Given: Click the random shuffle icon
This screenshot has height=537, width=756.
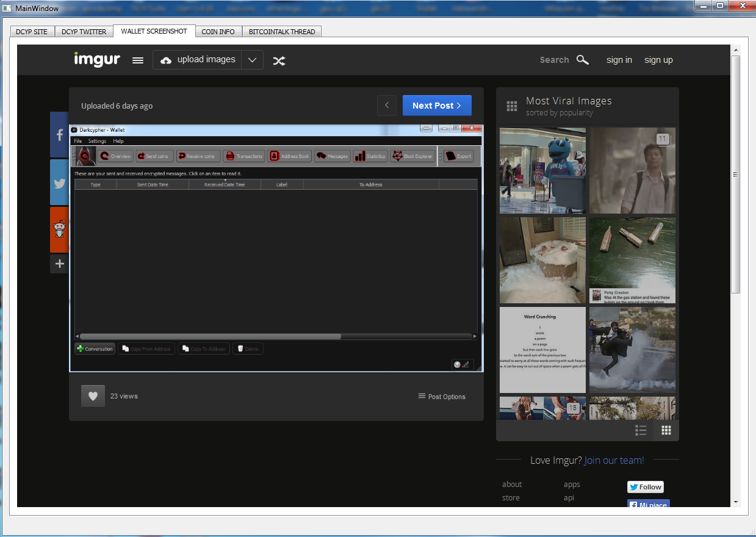Looking at the screenshot, I should 279,60.
